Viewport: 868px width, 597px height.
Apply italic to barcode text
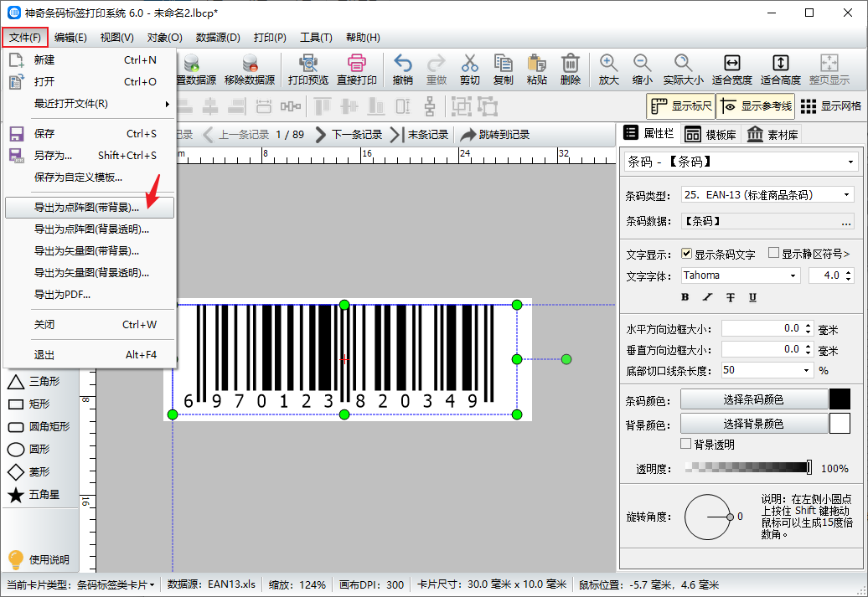(x=707, y=297)
